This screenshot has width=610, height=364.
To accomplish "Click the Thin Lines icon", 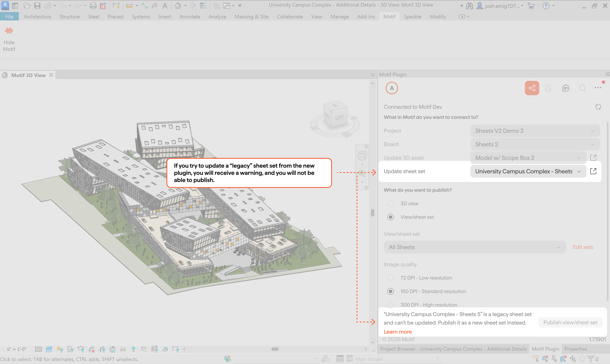I will point(203,5).
